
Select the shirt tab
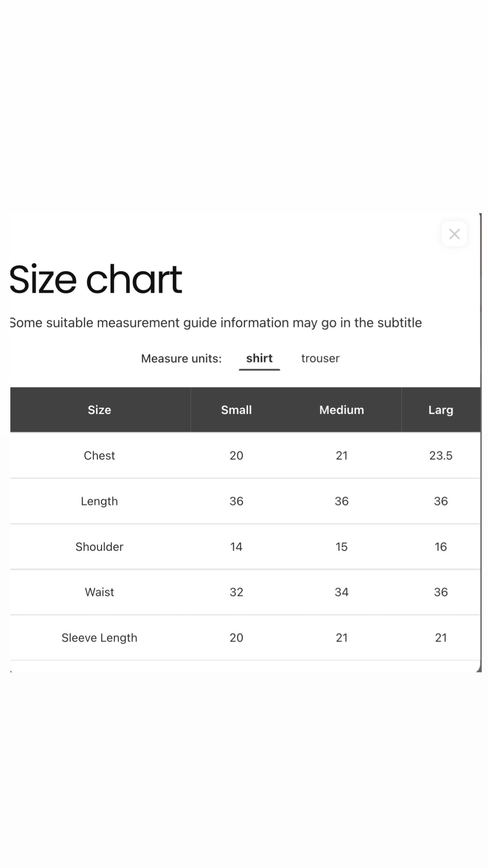point(259,358)
